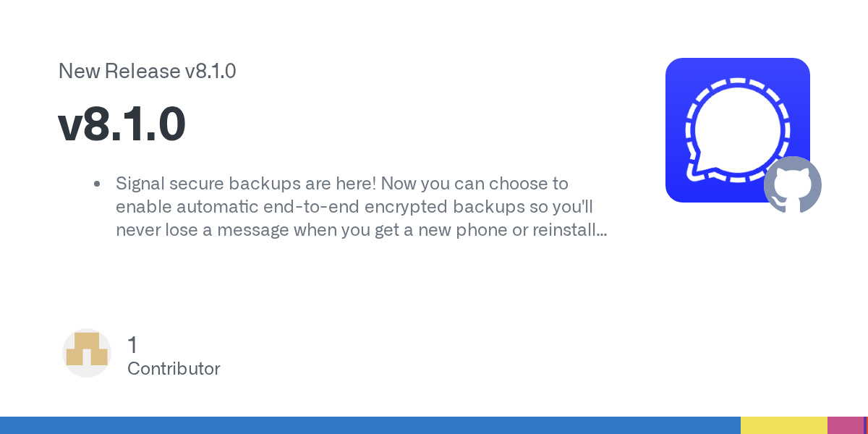The width and height of the screenshot is (868, 434).
Task: Click the small v8.1.0 in the subtitle
Action: (x=210, y=71)
